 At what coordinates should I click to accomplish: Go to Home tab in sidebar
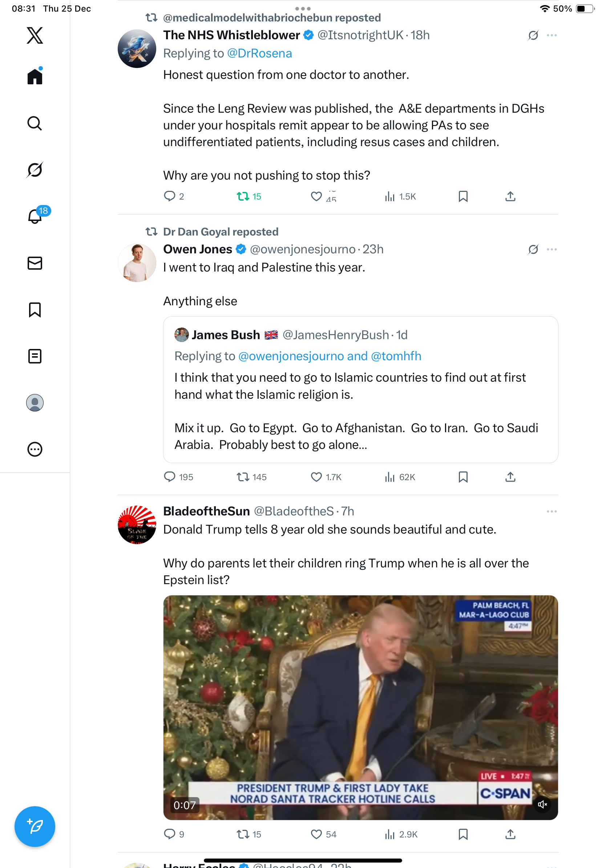pyautogui.click(x=35, y=77)
